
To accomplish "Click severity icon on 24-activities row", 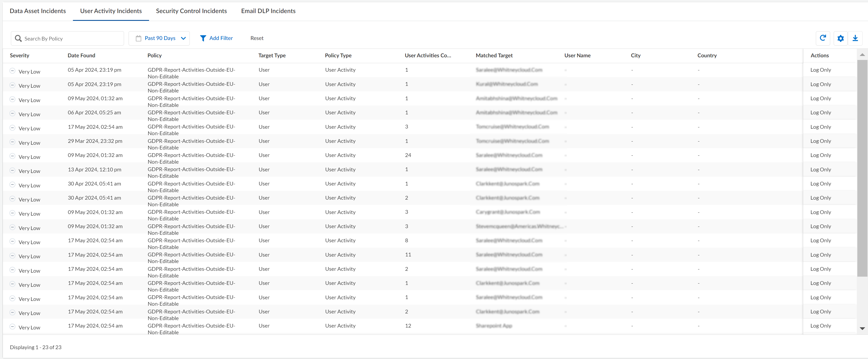I will pos(13,156).
